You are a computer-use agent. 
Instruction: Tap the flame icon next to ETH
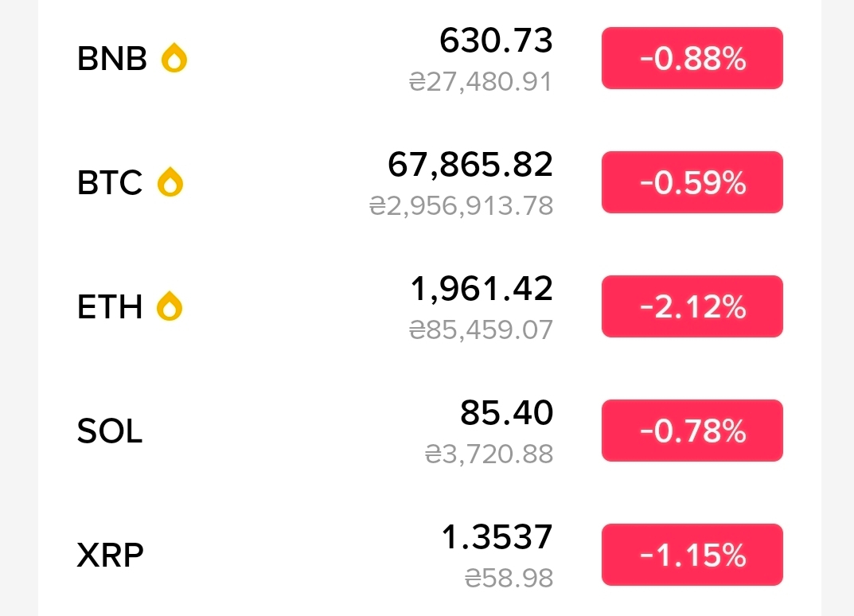tap(170, 306)
